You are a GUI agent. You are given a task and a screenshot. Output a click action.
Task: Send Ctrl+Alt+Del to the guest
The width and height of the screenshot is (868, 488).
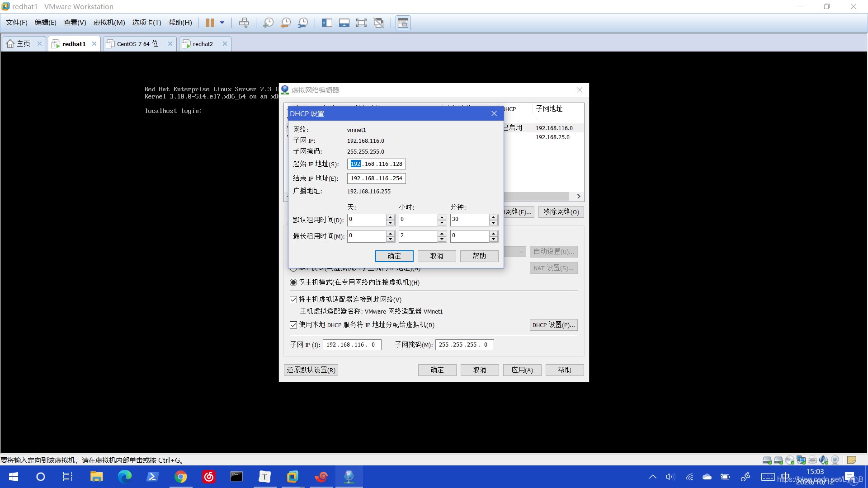click(x=244, y=23)
